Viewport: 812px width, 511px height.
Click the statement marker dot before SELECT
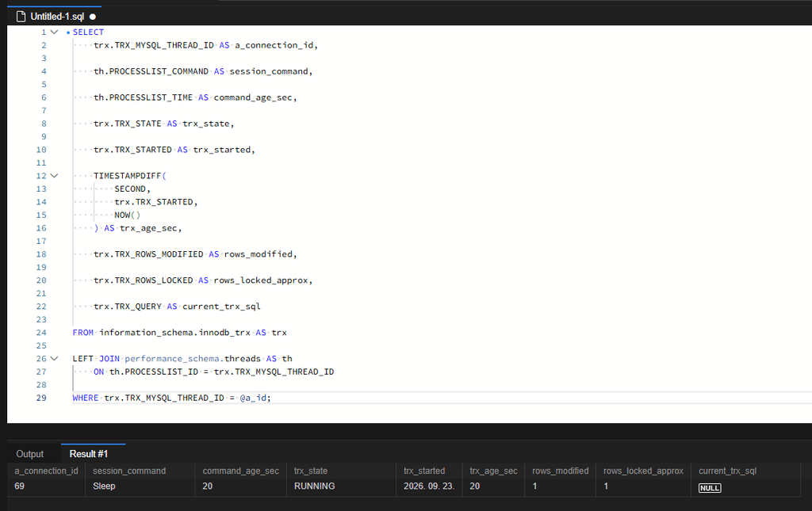[68, 32]
